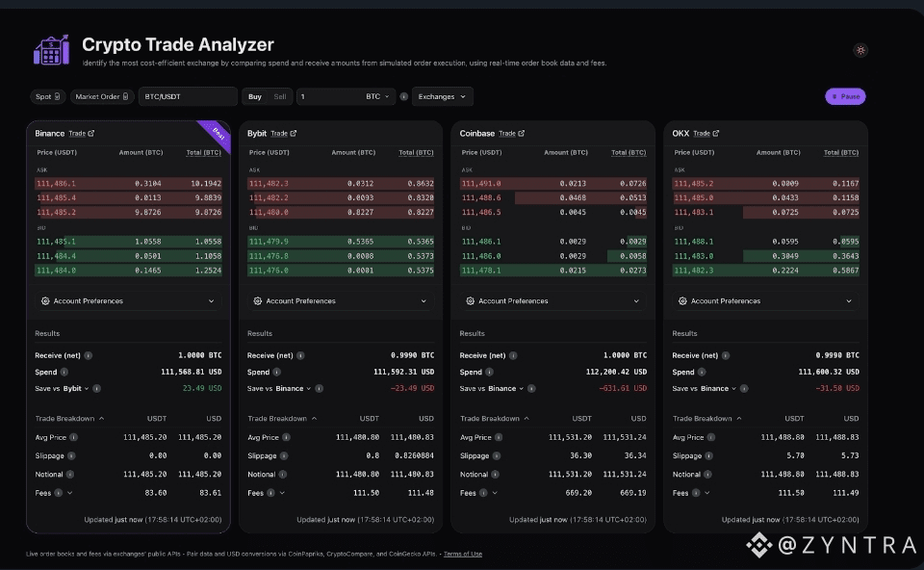This screenshot has width=924, height=570.
Task: Click Coinbase Receive (net) info icon
Action: pos(513,355)
